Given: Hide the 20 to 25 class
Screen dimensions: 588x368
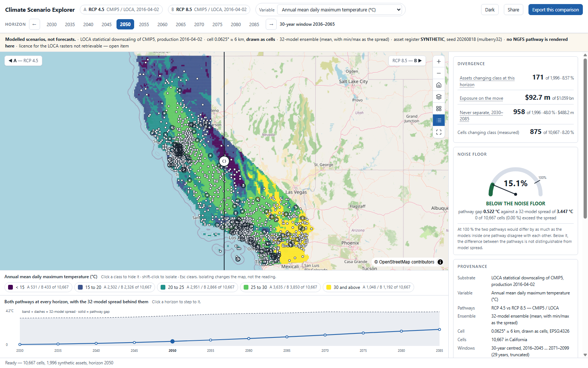Looking at the screenshot, I should click(x=197, y=287).
